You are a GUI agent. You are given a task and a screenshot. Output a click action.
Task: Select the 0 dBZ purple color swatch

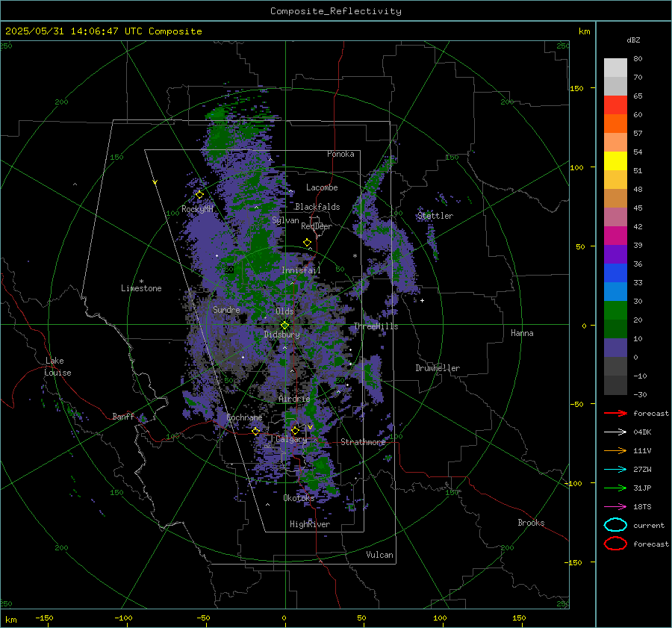tap(615, 347)
